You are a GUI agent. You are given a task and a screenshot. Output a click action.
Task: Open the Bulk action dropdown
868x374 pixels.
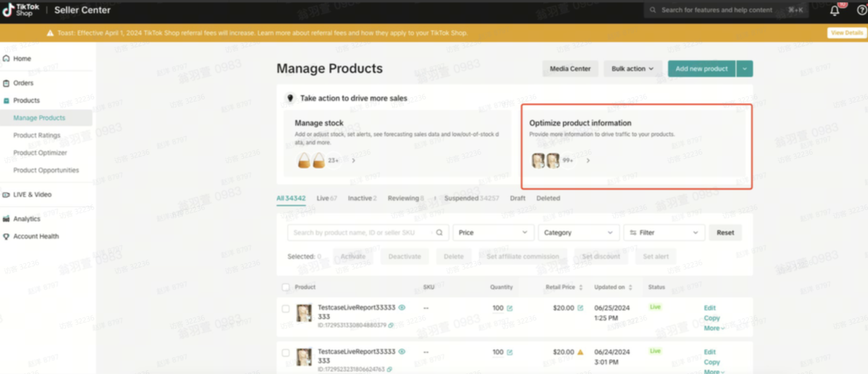pos(632,69)
